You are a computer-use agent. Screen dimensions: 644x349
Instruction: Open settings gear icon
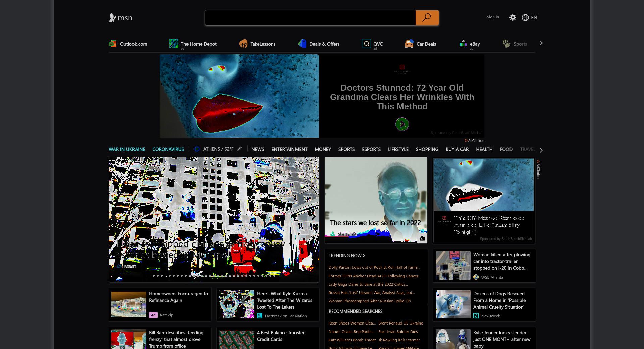[513, 17]
